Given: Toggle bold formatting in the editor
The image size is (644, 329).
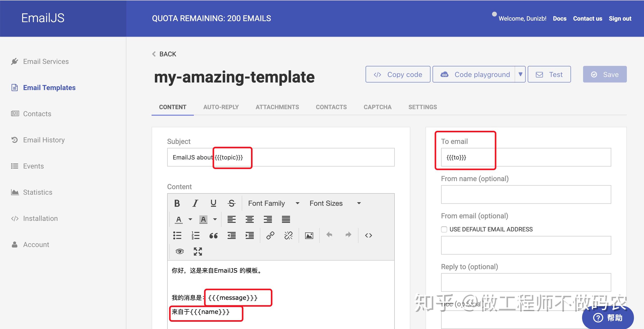Looking at the screenshot, I should coord(177,203).
